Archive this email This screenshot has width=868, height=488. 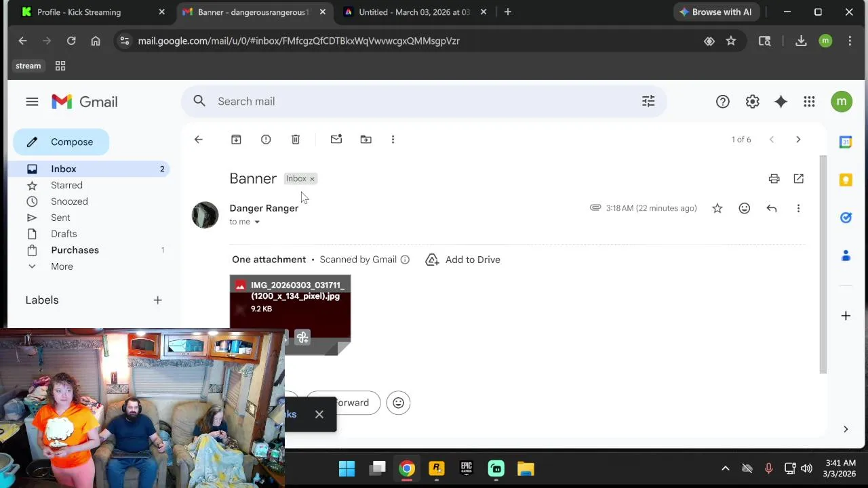point(236,139)
